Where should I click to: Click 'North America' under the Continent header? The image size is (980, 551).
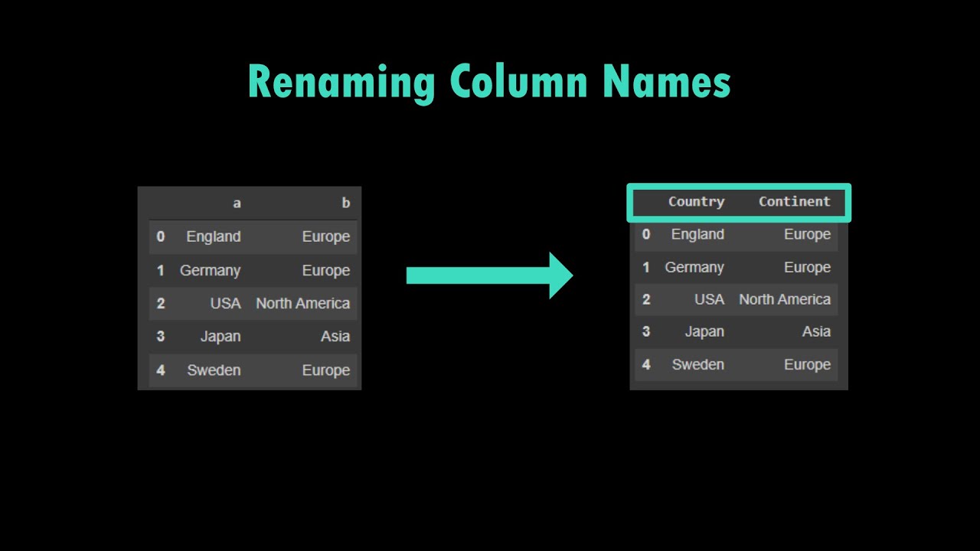[x=785, y=299]
